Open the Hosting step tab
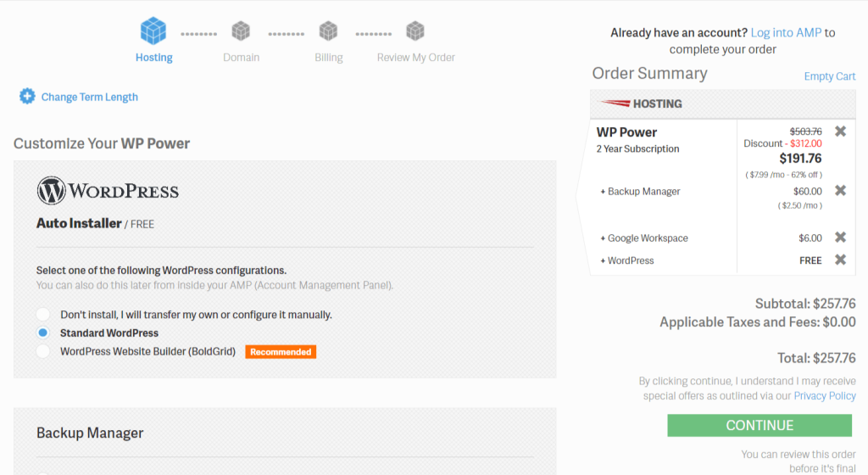 click(x=154, y=58)
